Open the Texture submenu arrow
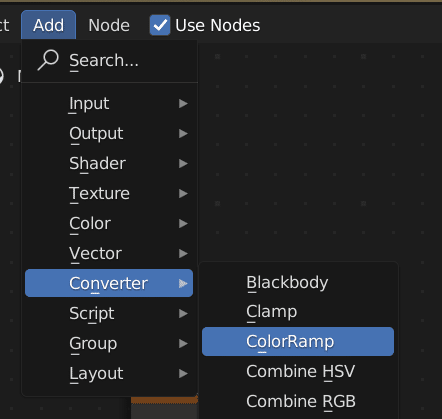442x419 pixels. (183, 193)
